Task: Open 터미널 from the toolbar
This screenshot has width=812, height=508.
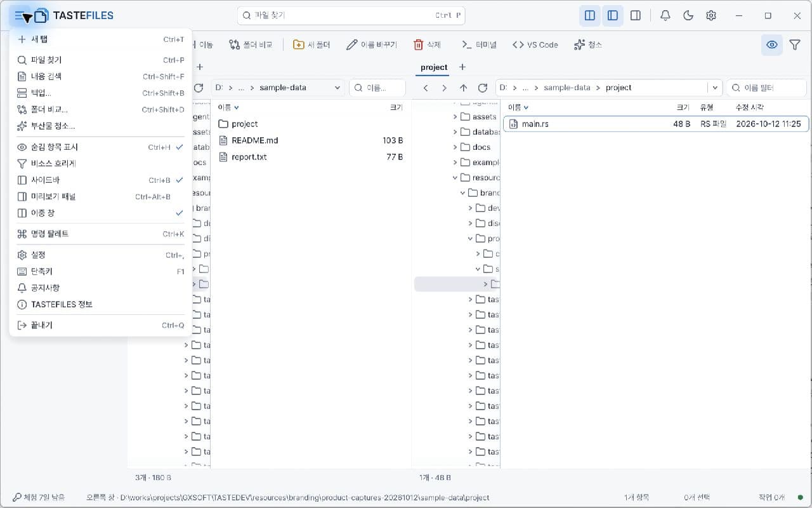Action: [x=479, y=44]
